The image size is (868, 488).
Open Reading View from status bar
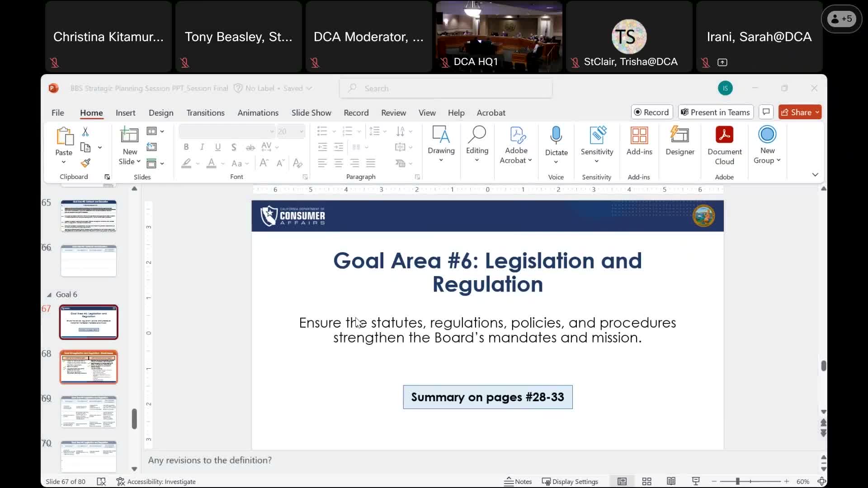671,481
